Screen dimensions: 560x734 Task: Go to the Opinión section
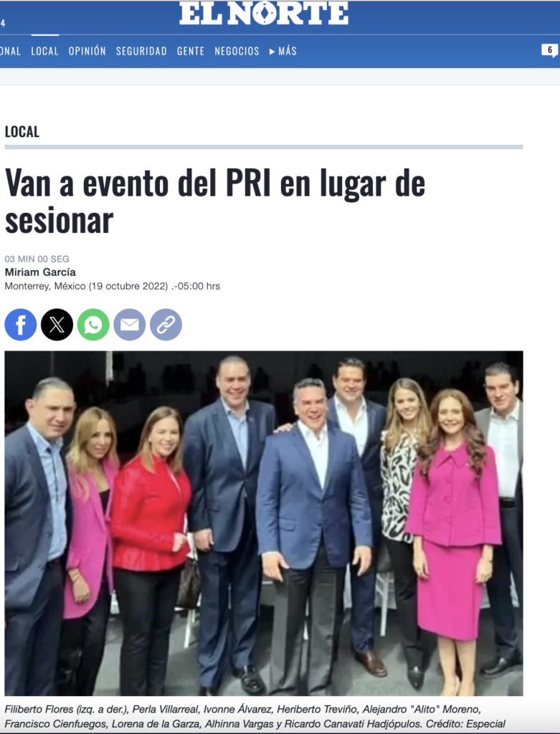[87, 51]
